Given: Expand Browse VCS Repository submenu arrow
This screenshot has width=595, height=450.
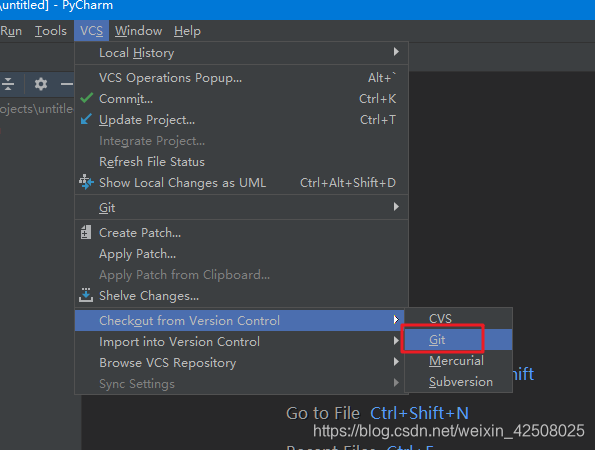Looking at the screenshot, I should pyautogui.click(x=396, y=362).
